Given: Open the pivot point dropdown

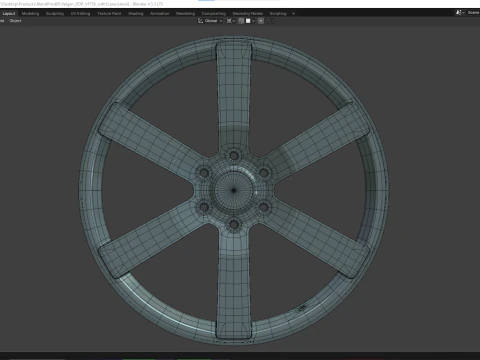Looking at the screenshot, I should pos(231,21).
